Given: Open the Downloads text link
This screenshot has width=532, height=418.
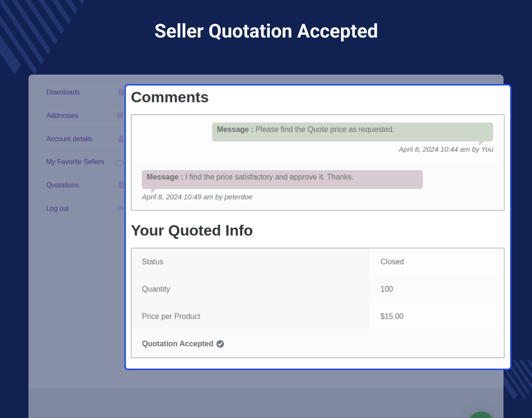Looking at the screenshot, I should pyautogui.click(x=63, y=92).
